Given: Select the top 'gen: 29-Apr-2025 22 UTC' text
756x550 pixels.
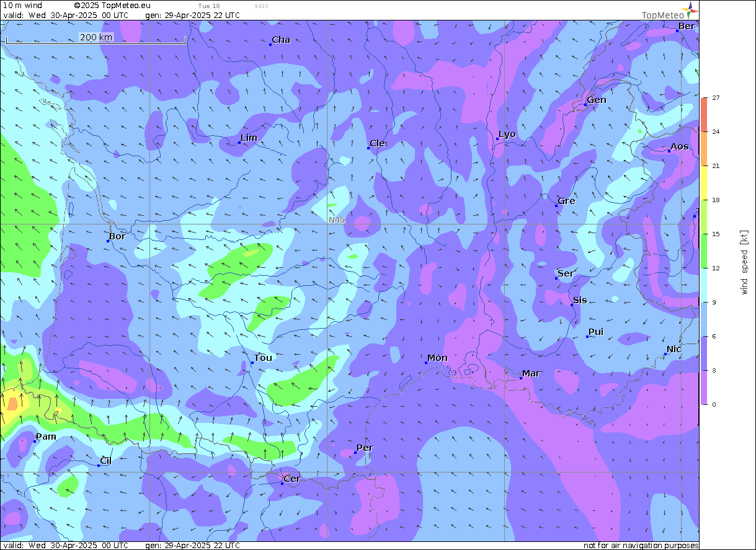Looking at the screenshot, I should click(192, 15).
